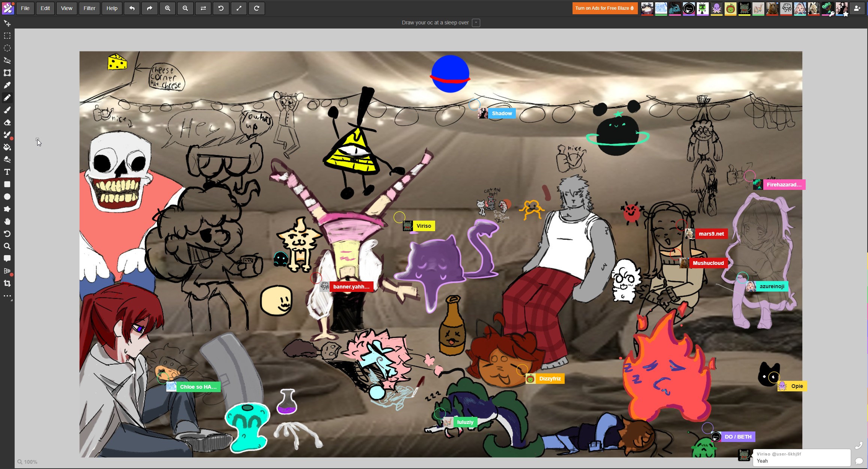Toggle the chat panel speech-bubble icon
The image size is (868, 469).
(859, 461)
